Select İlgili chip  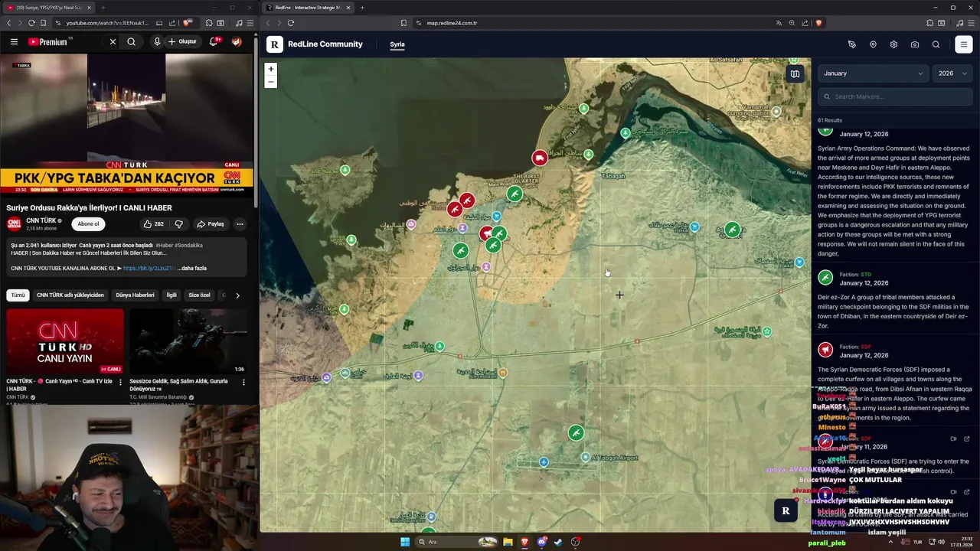click(171, 295)
